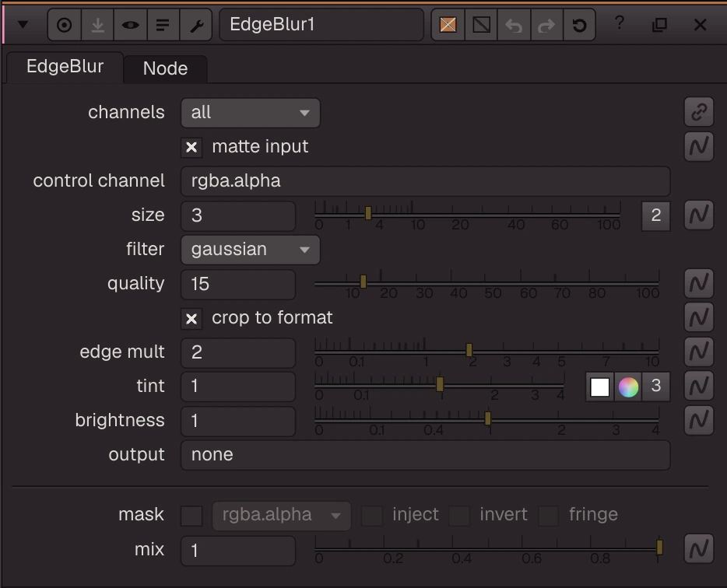Uncheck the matte input checkbox
This screenshot has width=727, height=588.
191,147
